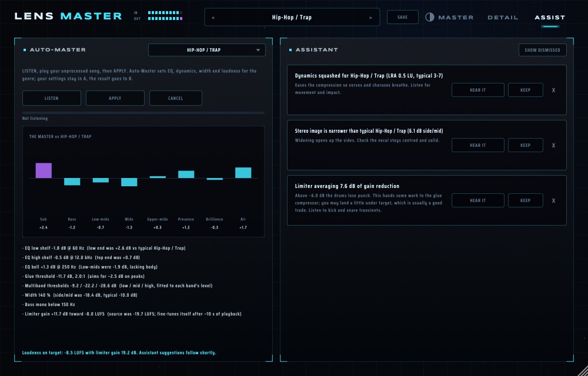Click the 'Multiband thresholds' line
588x376 pixels.
(118, 286)
